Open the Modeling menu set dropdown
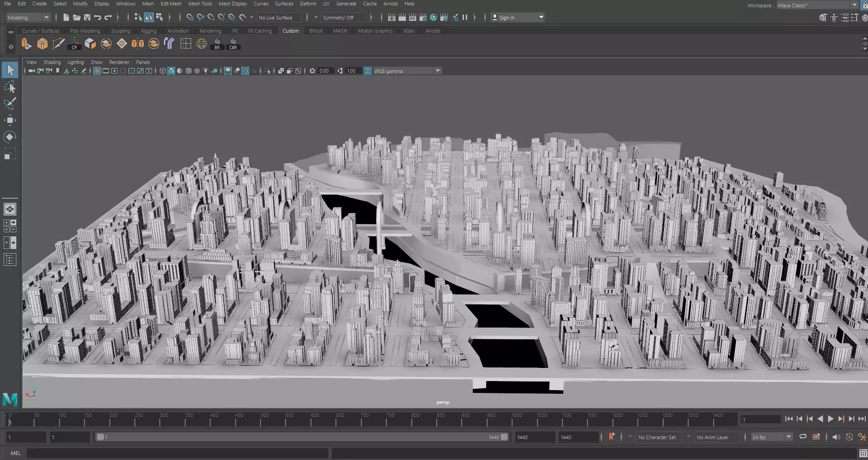This screenshot has width=868, height=460. point(28,18)
